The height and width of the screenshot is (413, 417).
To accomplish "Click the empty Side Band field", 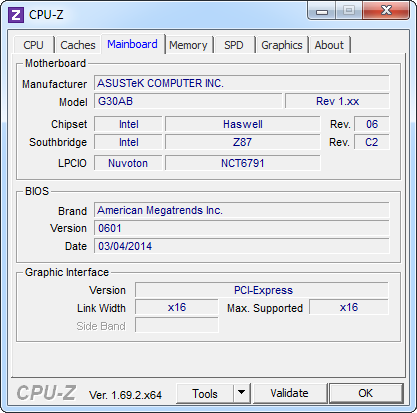I will coord(177,325).
